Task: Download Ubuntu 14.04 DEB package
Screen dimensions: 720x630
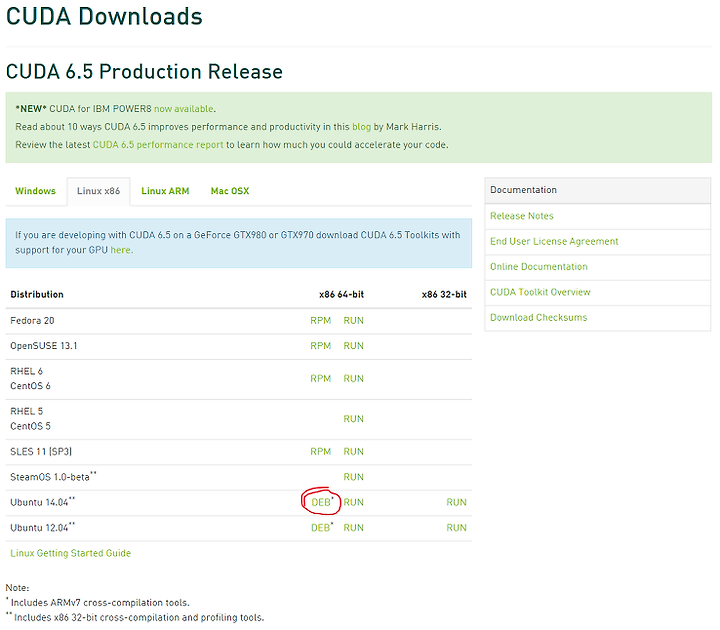Action: coord(321,502)
